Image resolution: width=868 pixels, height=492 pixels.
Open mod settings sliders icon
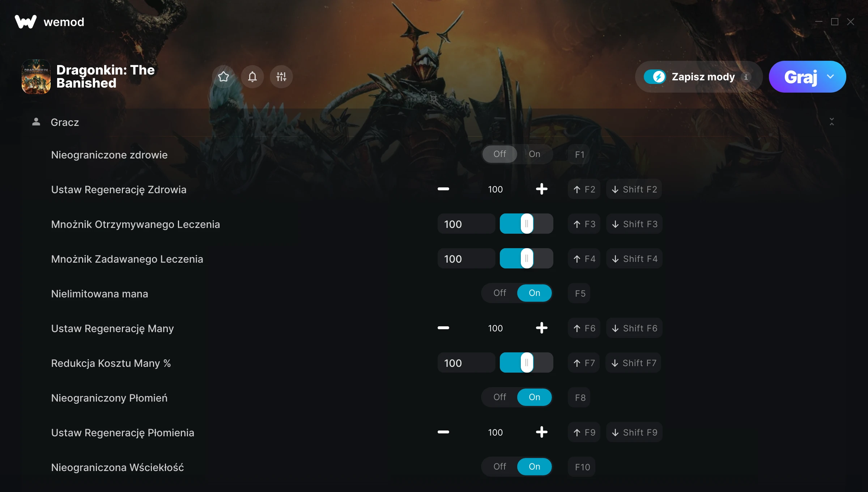[281, 77]
